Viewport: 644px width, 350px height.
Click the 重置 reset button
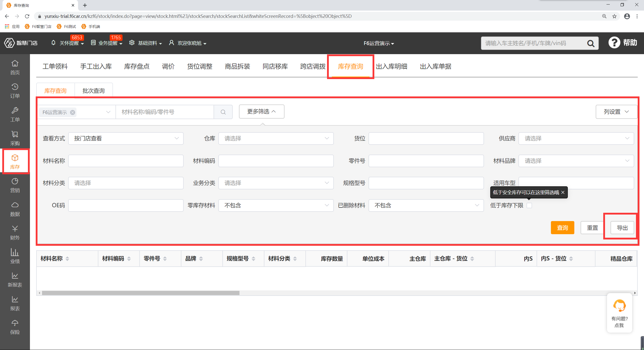592,228
